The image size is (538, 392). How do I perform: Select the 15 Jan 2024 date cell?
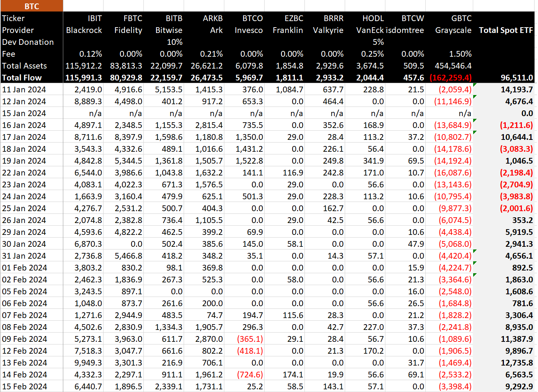[24, 113]
